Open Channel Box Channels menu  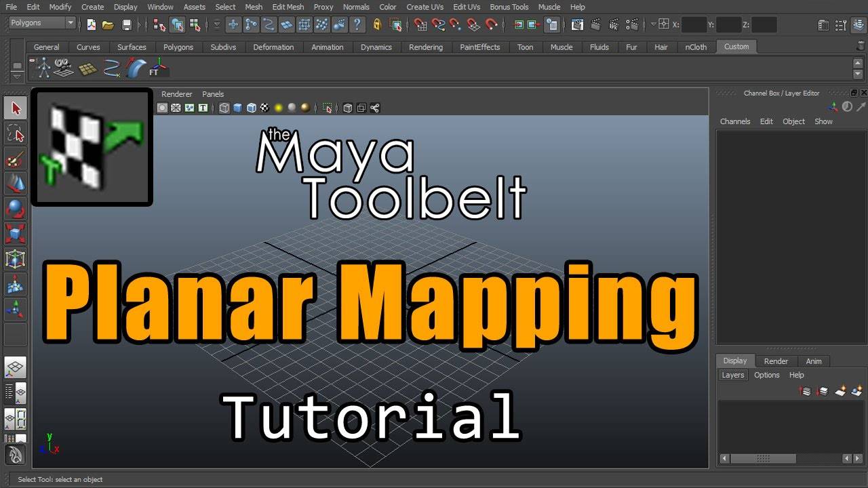click(735, 121)
